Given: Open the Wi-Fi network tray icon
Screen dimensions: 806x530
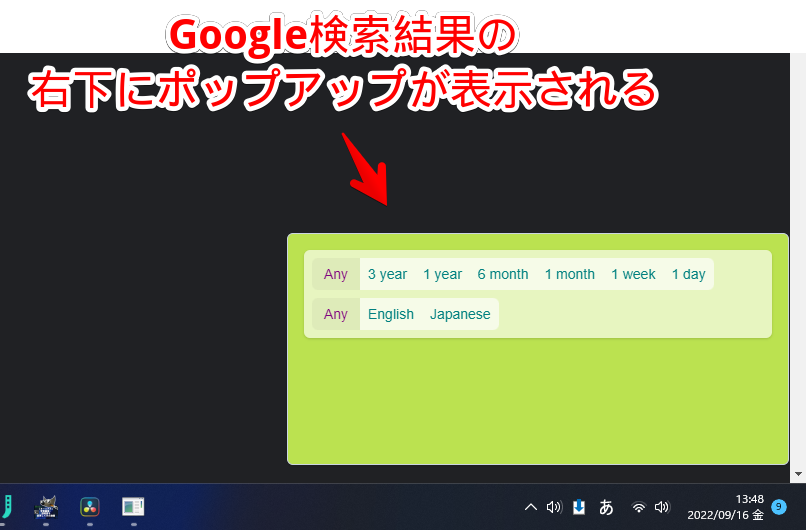Looking at the screenshot, I should click(x=638, y=507).
